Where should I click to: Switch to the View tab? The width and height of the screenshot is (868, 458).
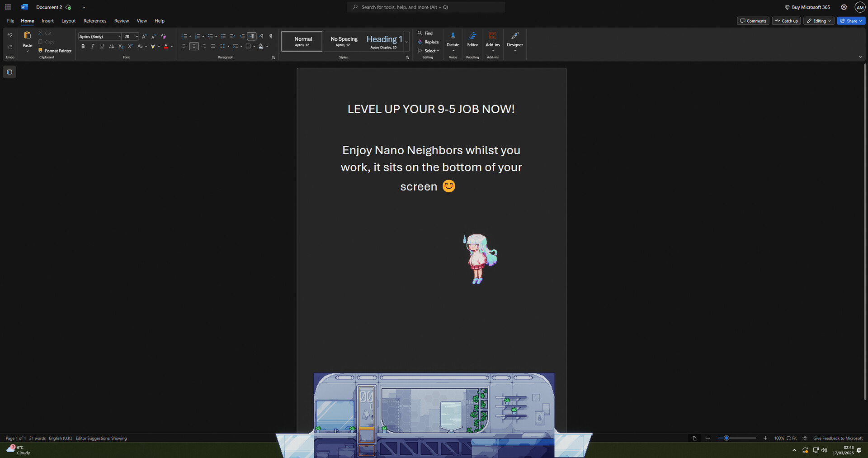(x=142, y=21)
